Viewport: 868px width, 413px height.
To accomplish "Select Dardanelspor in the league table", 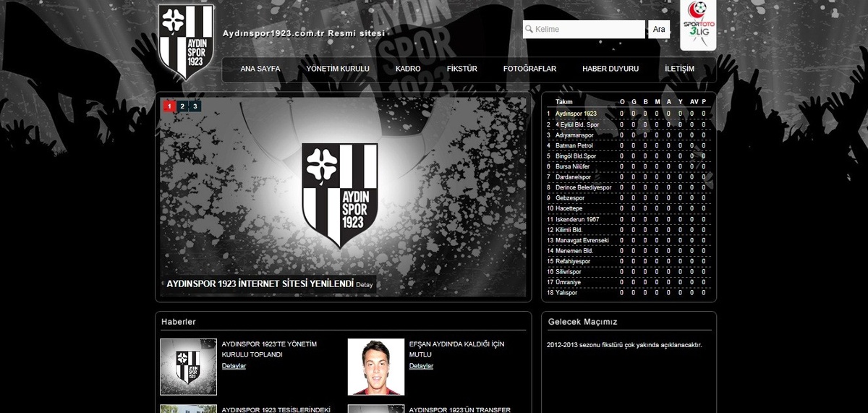I will pos(628,177).
